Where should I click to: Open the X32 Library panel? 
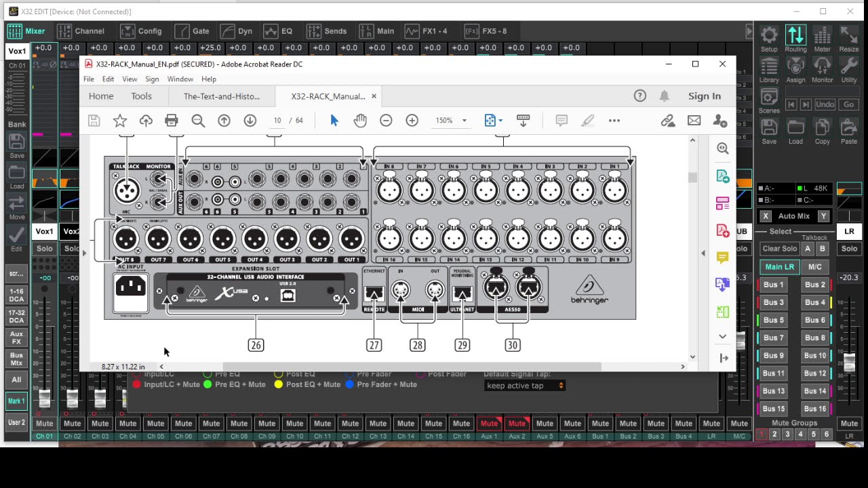click(x=769, y=70)
